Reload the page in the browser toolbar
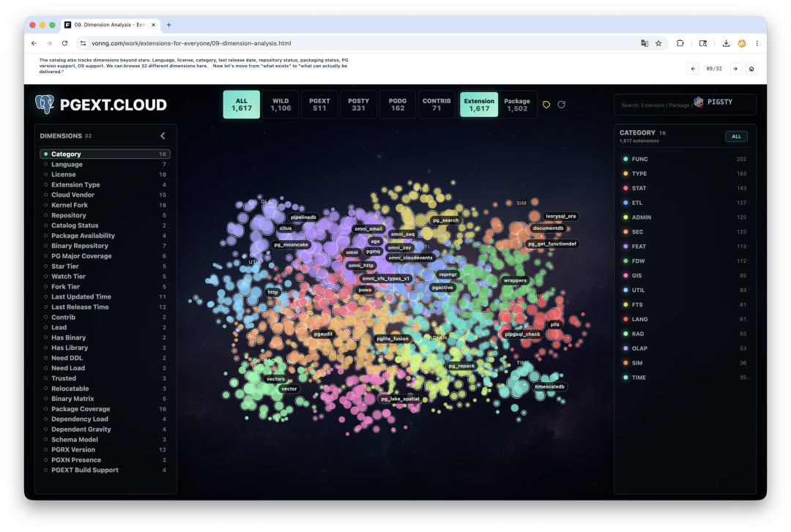791x532 pixels. [x=64, y=43]
